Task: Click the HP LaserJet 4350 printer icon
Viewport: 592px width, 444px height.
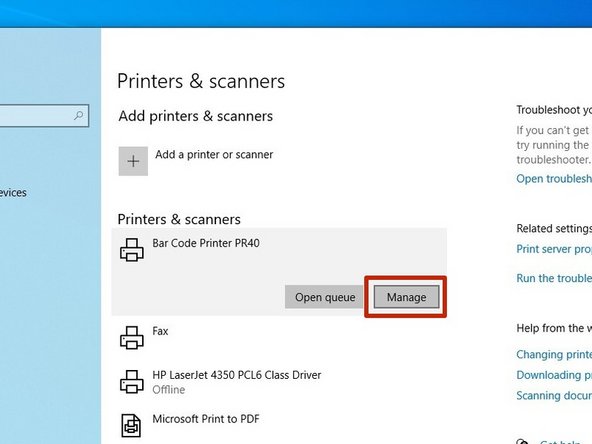Action: pos(132,381)
